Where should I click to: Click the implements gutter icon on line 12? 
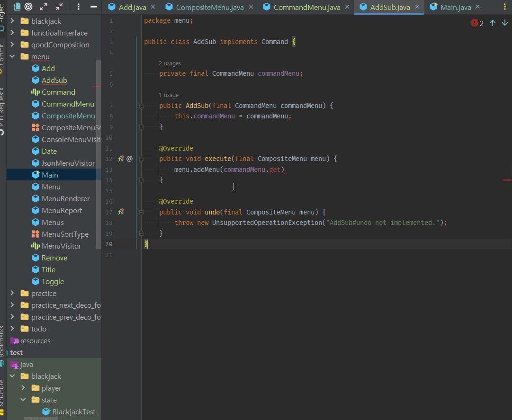[x=121, y=159]
